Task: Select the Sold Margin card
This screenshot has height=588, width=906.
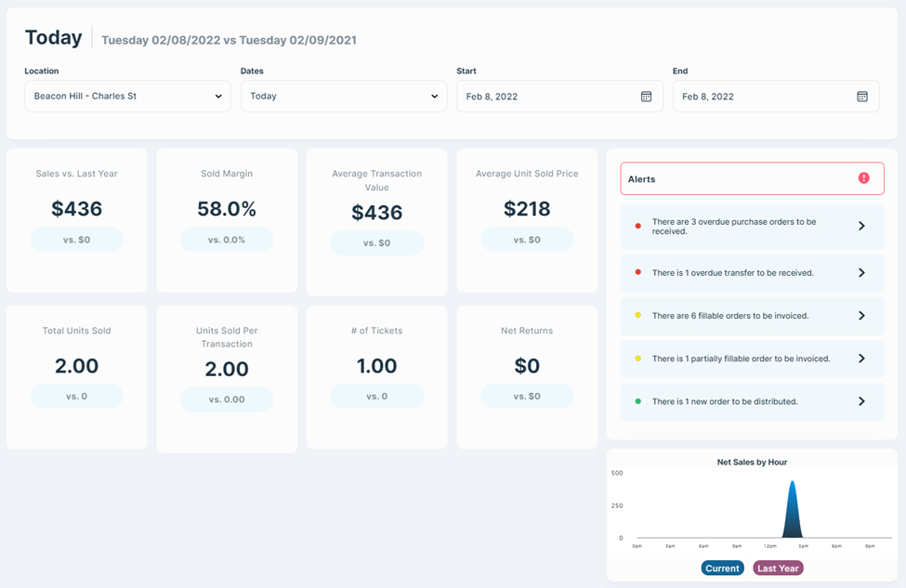Action: coord(227,220)
